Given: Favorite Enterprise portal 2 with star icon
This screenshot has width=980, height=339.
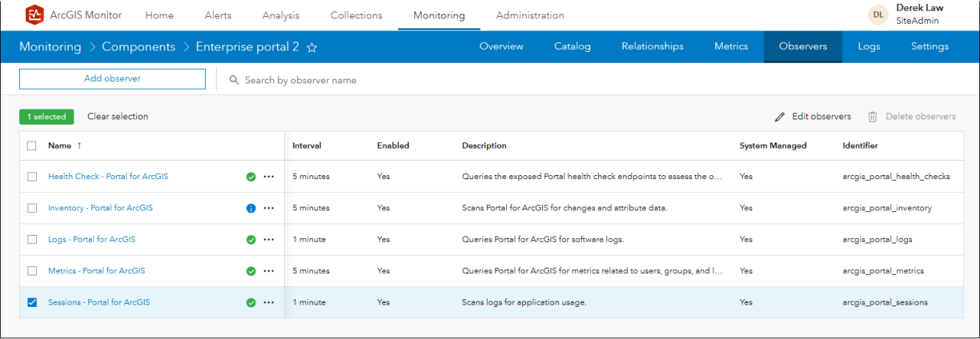Looking at the screenshot, I should click(312, 47).
